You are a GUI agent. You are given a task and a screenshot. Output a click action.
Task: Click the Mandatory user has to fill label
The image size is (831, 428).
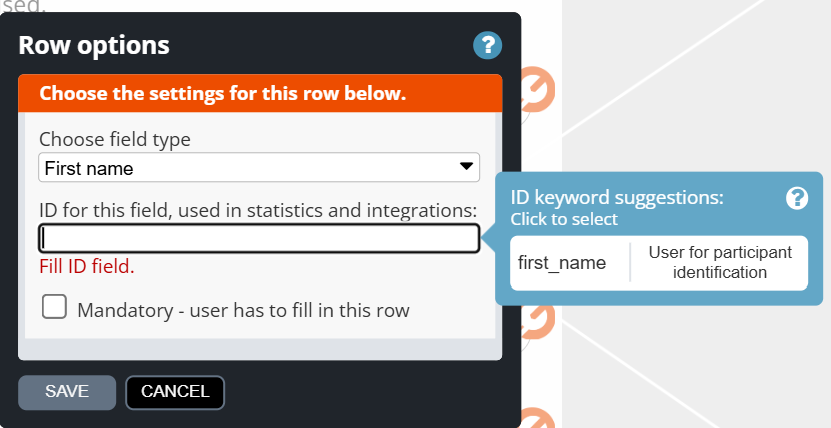pyautogui.click(x=243, y=310)
